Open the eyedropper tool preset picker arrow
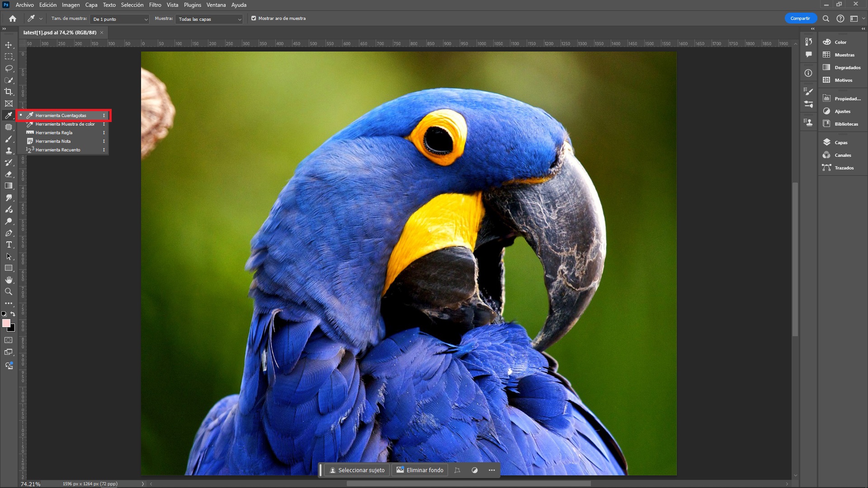Image resolution: width=868 pixels, height=488 pixels. (x=41, y=19)
